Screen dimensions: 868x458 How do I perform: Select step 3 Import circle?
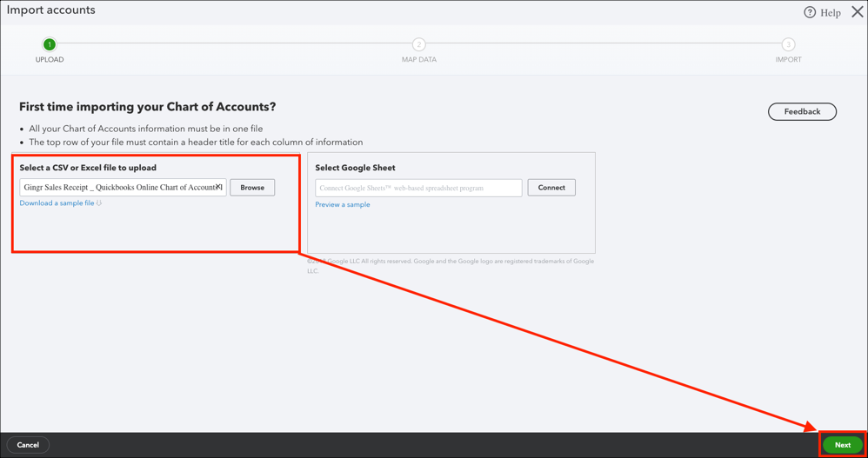point(788,44)
